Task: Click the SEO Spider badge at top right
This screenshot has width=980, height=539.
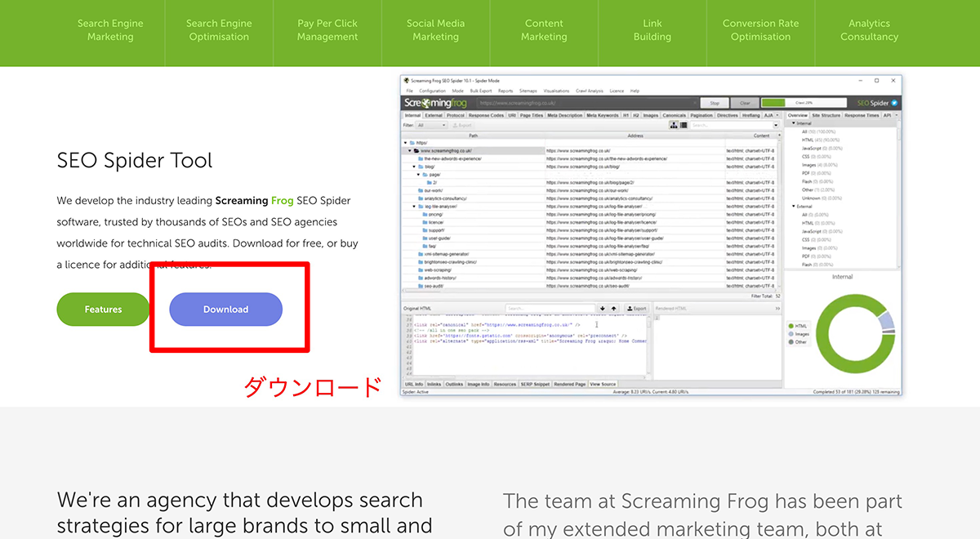Action: (x=872, y=104)
